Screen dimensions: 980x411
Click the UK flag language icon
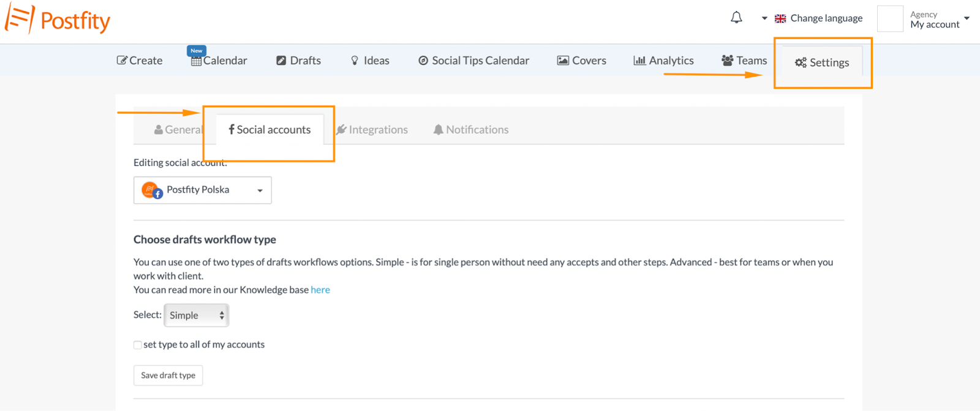pos(780,19)
